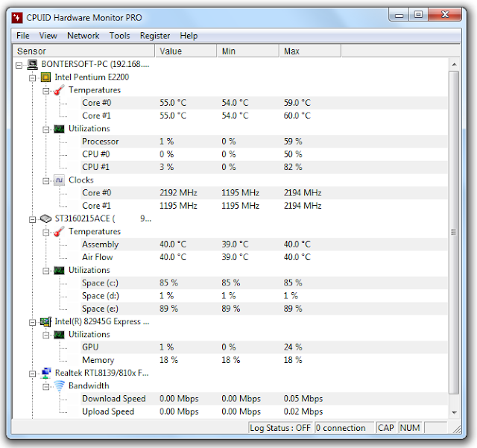Click the 2192 MHz Core #0 clock value
This screenshot has height=448, width=477.
178,193
